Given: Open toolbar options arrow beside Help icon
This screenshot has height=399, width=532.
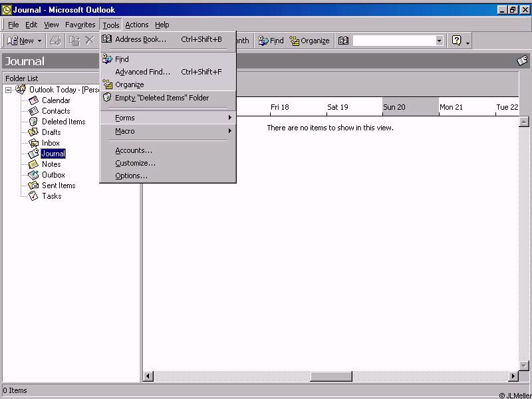Looking at the screenshot, I should click(468, 42).
